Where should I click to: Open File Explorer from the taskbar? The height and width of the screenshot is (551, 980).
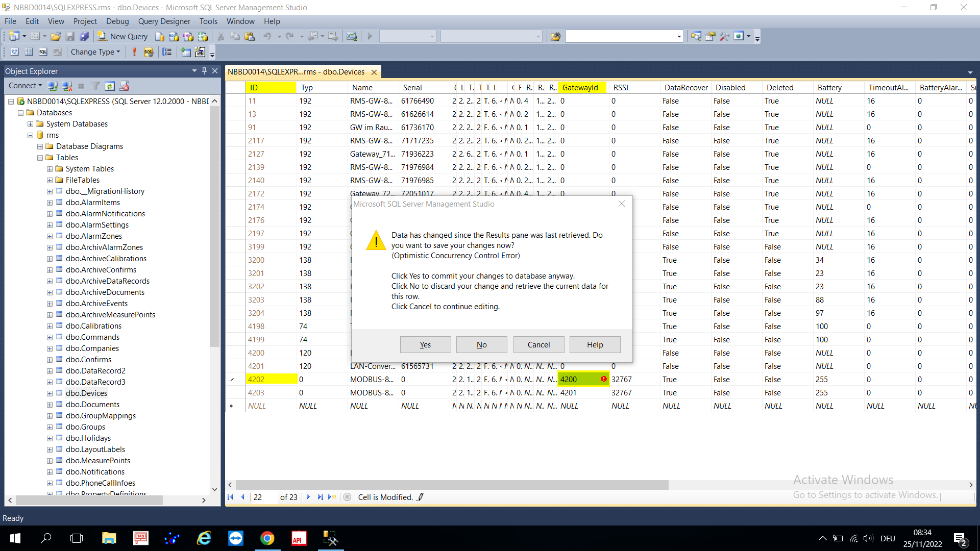[109, 538]
